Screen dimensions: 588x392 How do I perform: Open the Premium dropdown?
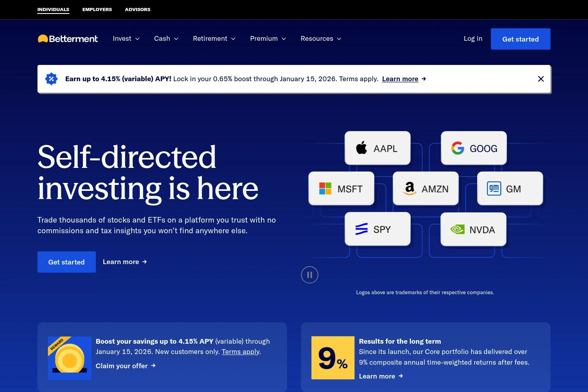268,38
